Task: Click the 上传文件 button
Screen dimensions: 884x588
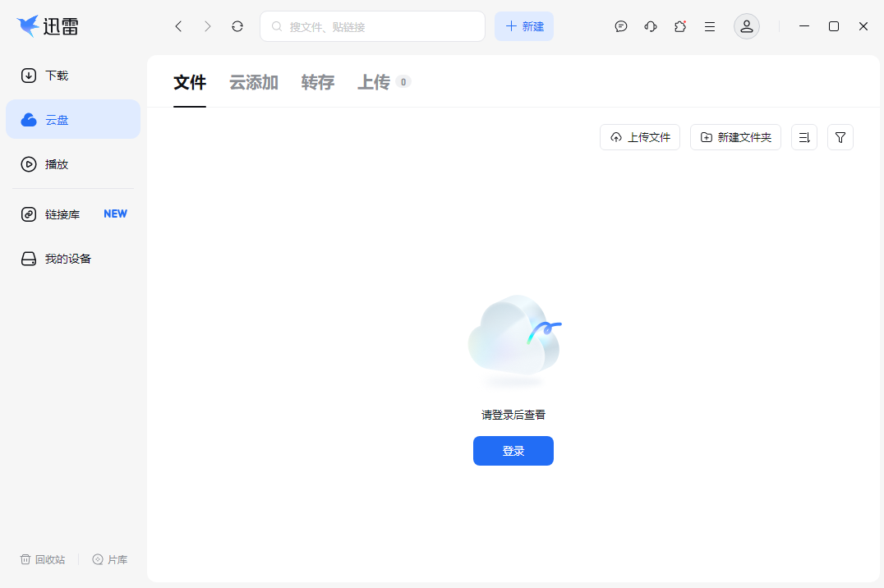Action: pos(640,138)
